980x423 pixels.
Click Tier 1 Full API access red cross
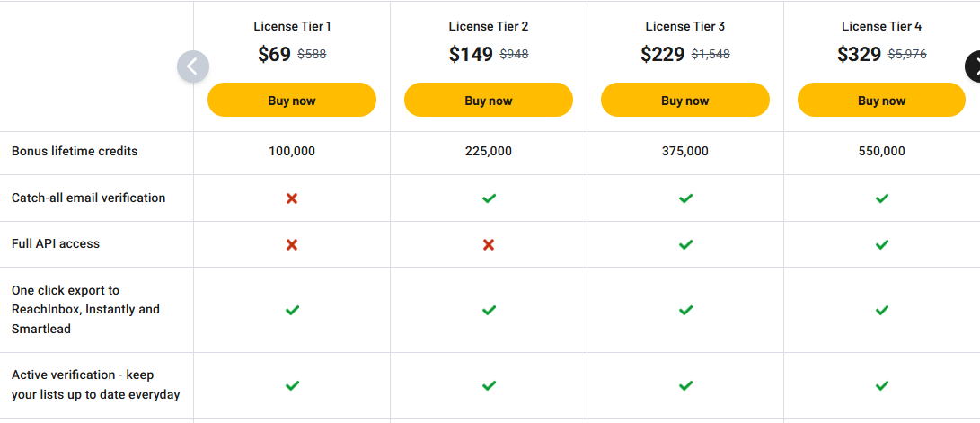(292, 244)
